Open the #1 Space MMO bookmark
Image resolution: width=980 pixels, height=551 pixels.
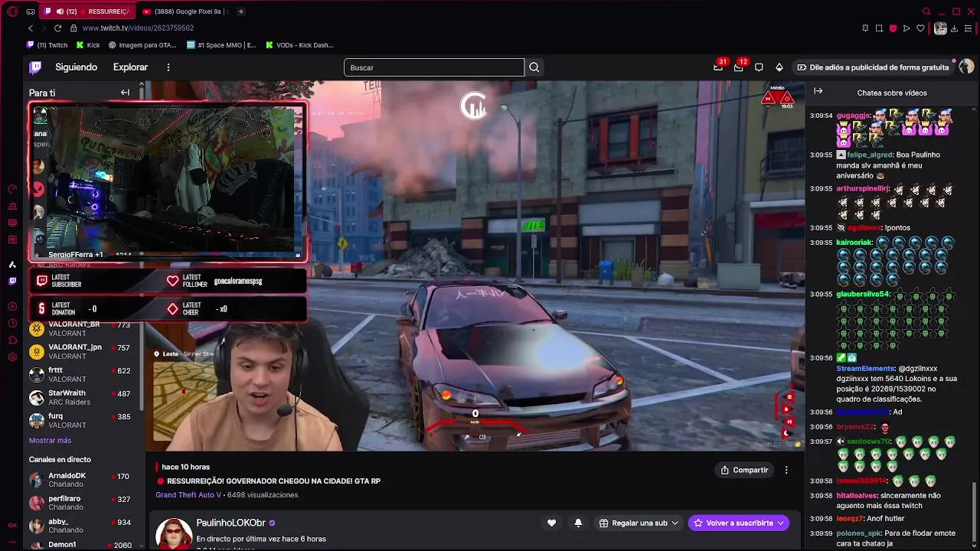(221, 45)
